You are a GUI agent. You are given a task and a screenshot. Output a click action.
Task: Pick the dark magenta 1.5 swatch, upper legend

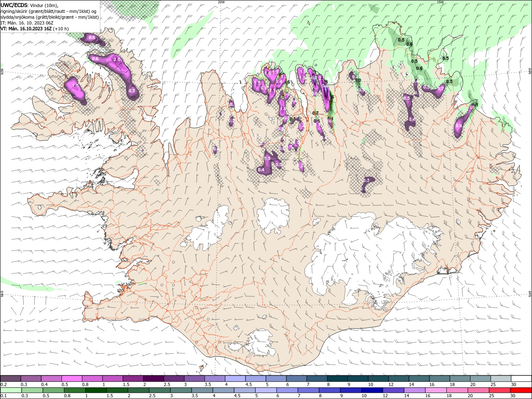[x=133, y=378]
